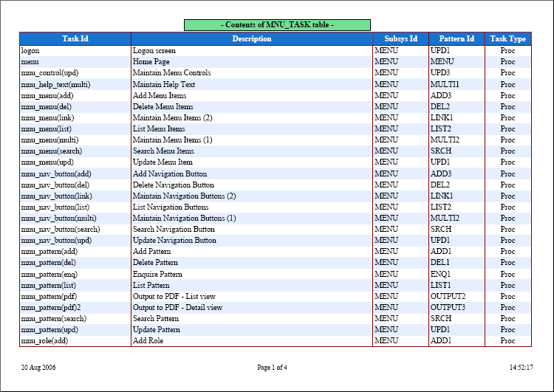Image resolution: width=554 pixels, height=392 pixels.
Task: Click the Pattern Id column header
Action: pyautogui.click(x=456, y=38)
